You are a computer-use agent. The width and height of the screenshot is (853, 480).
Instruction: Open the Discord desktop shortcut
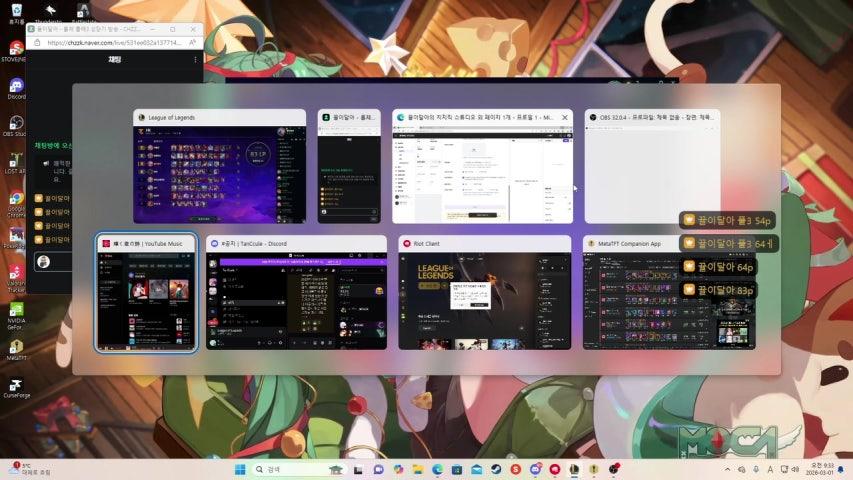[16, 88]
